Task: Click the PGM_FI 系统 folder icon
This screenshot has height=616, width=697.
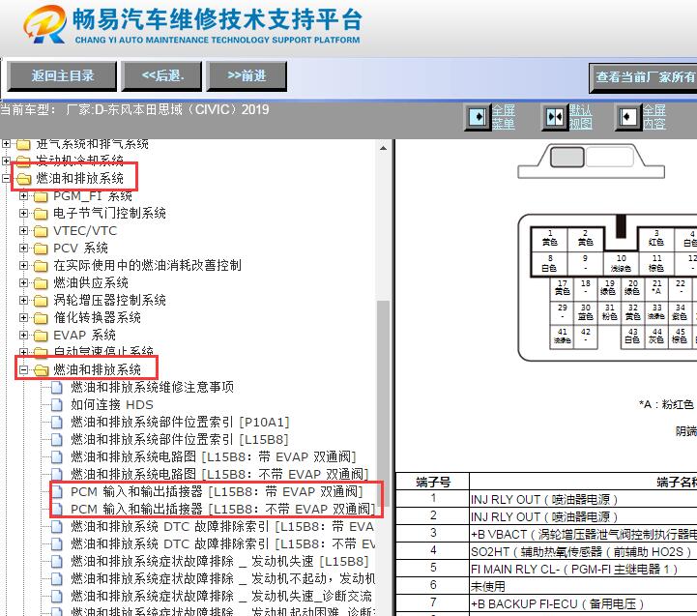Action: (41, 196)
